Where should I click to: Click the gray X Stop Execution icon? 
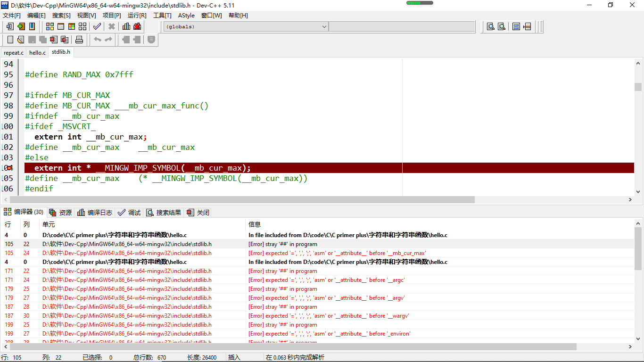(x=112, y=26)
